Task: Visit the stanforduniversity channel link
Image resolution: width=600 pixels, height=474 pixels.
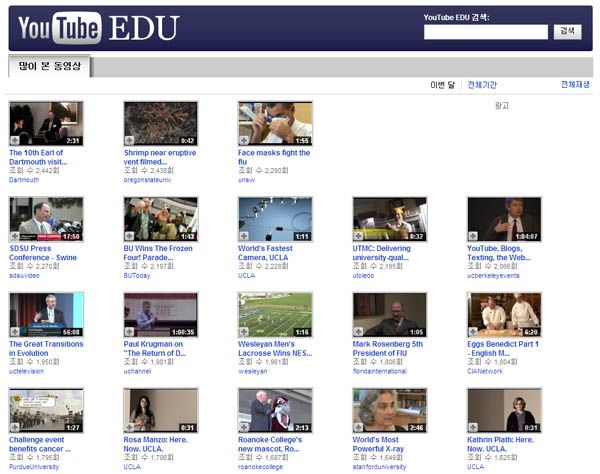Action: [379, 467]
